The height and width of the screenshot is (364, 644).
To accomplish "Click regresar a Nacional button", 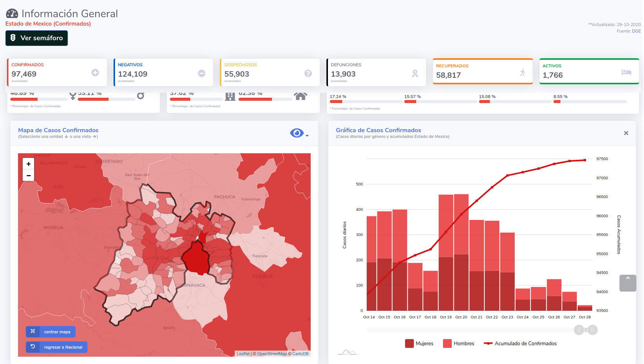I will 56,347.
